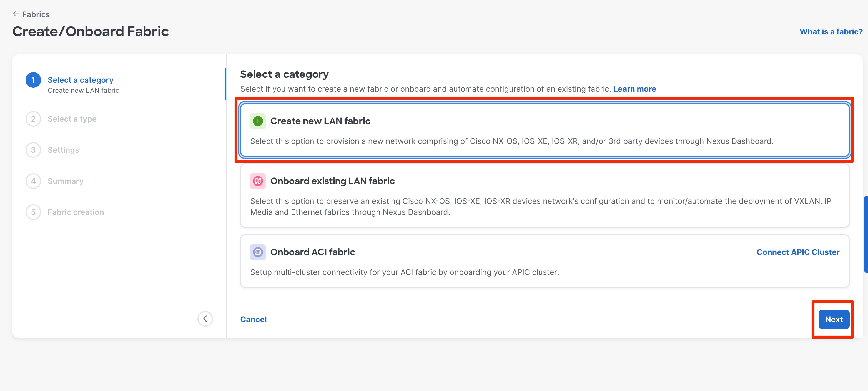This screenshot has height=391, width=868.
Task: Click the pink Onboard existing LAN fabric icon
Action: pos(258,181)
